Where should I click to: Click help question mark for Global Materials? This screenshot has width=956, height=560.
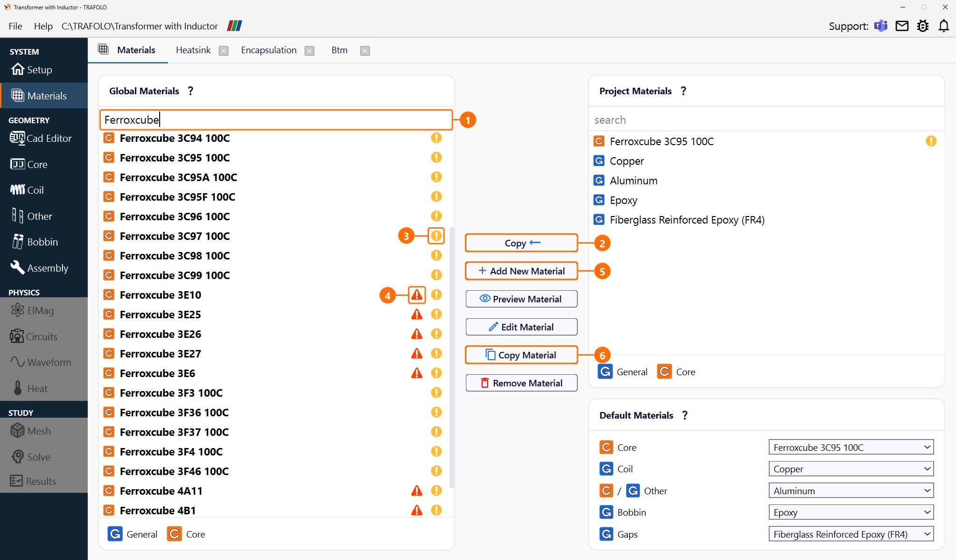tap(190, 91)
